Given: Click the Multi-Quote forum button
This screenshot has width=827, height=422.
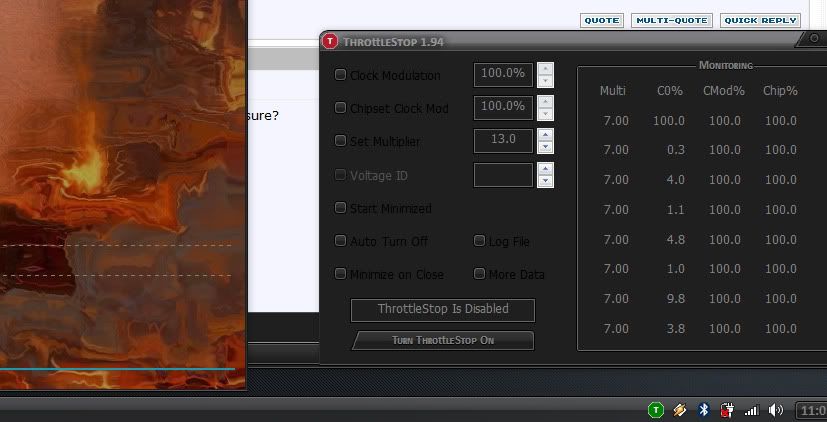Looking at the screenshot, I should 672,21.
